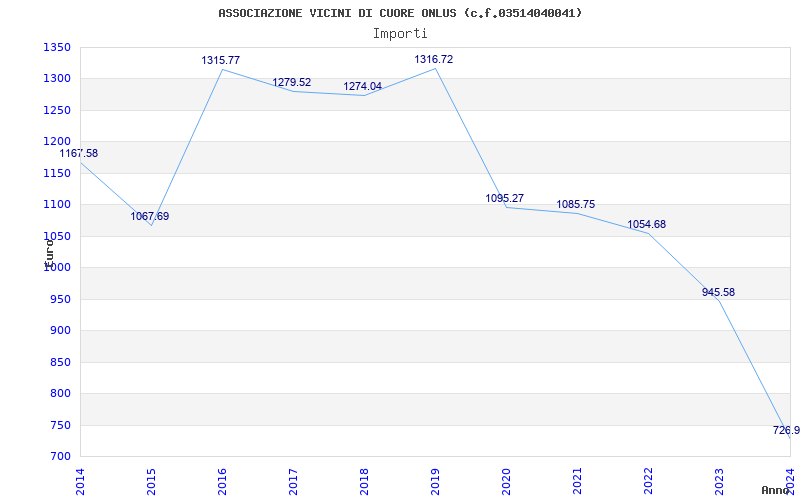Click the data label 1167.58
The height and width of the screenshot is (500, 800).
tap(79, 153)
